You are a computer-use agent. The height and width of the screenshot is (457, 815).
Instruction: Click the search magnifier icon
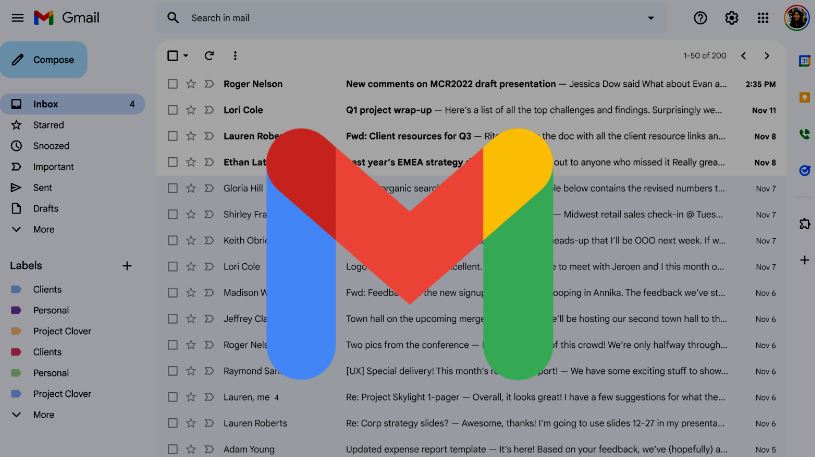point(173,18)
